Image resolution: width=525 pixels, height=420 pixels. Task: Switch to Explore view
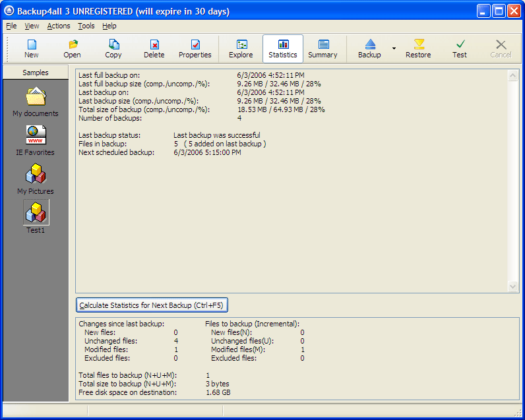241,49
